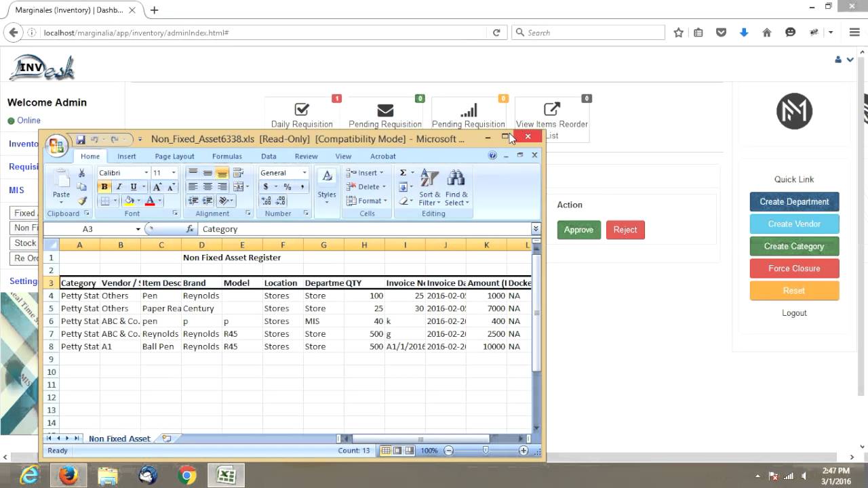Switch to Normal view in status bar
Screen dimensions: 868x488
(x=386, y=451)
